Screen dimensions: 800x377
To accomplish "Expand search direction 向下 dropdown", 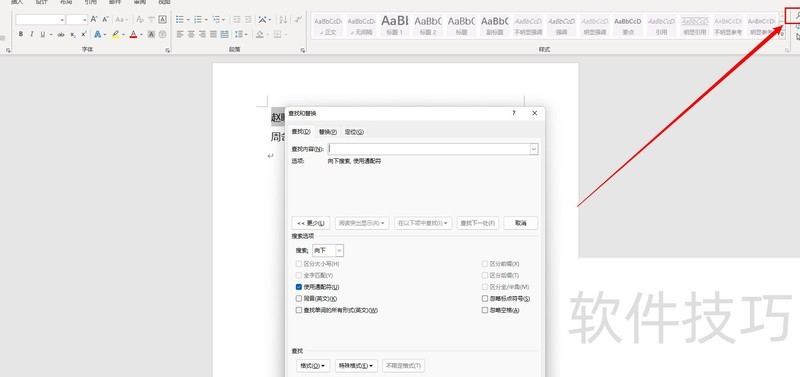I will (x=339, y=250).
